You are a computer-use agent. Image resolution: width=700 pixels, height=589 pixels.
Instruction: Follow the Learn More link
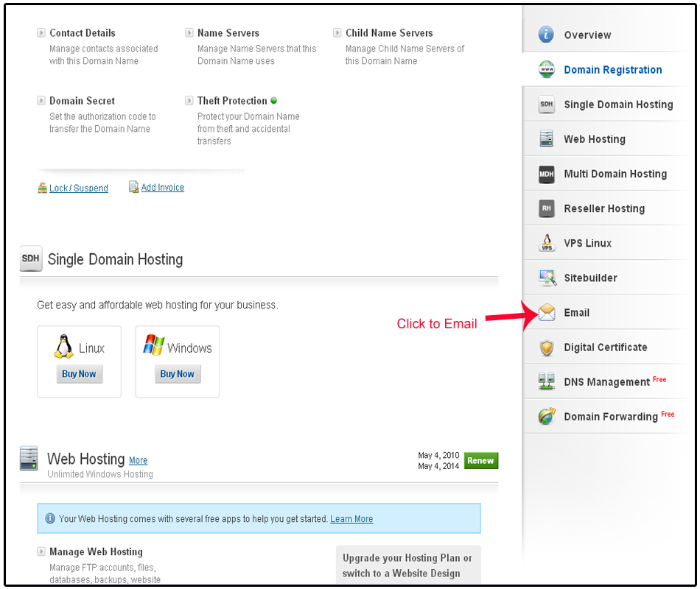click(351, 519)
